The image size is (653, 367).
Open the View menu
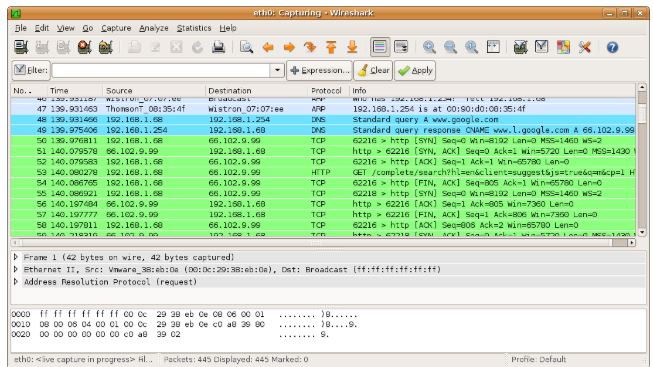pyautogui.click(x=66, y=28)
